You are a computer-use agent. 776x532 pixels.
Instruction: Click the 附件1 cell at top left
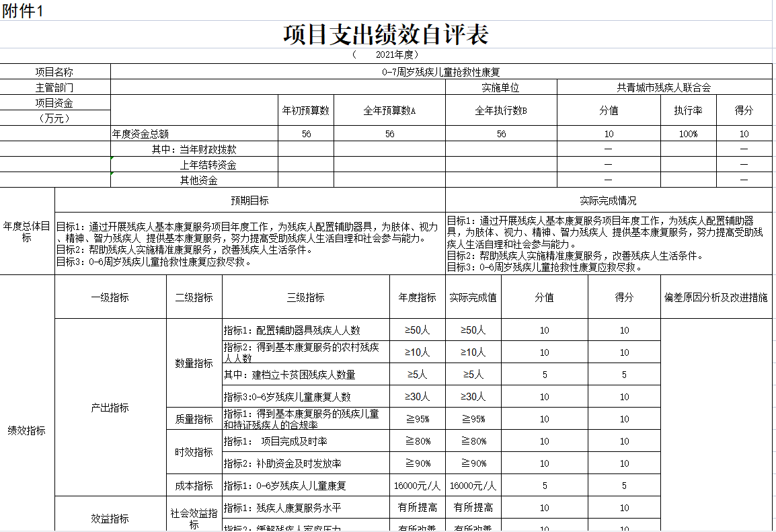pos(22,11)
